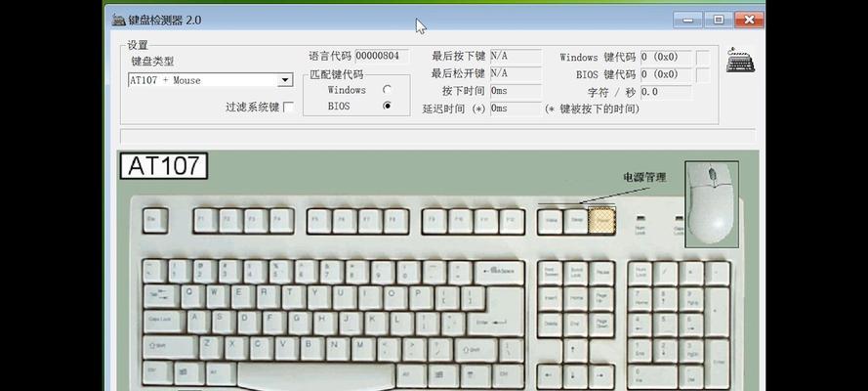The height and width of the screenshot is (391, 868).
Task: Click the F1 key on the keyboard image
Action: coord(205,221)
